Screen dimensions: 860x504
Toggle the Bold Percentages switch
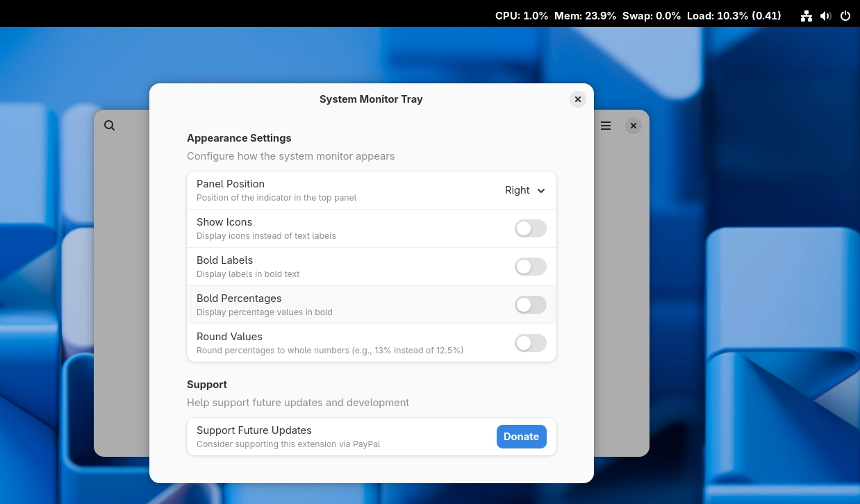530,305
